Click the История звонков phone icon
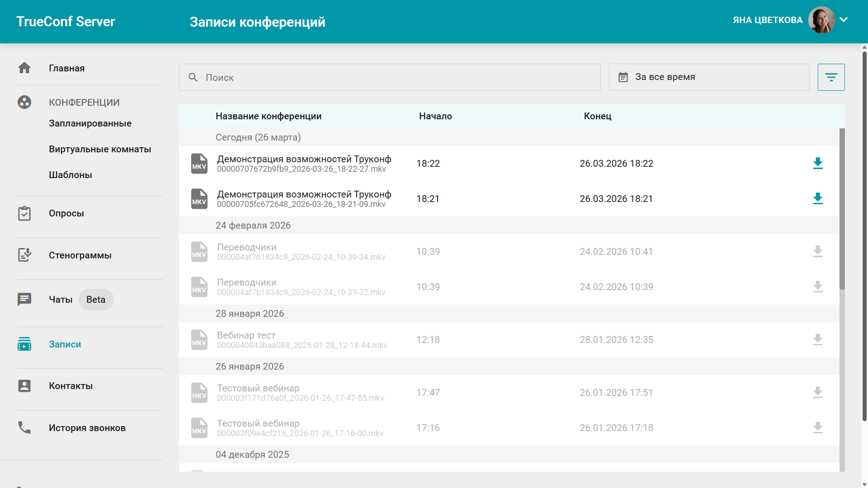Screen dimensions: 868x488 click(24, 427)
